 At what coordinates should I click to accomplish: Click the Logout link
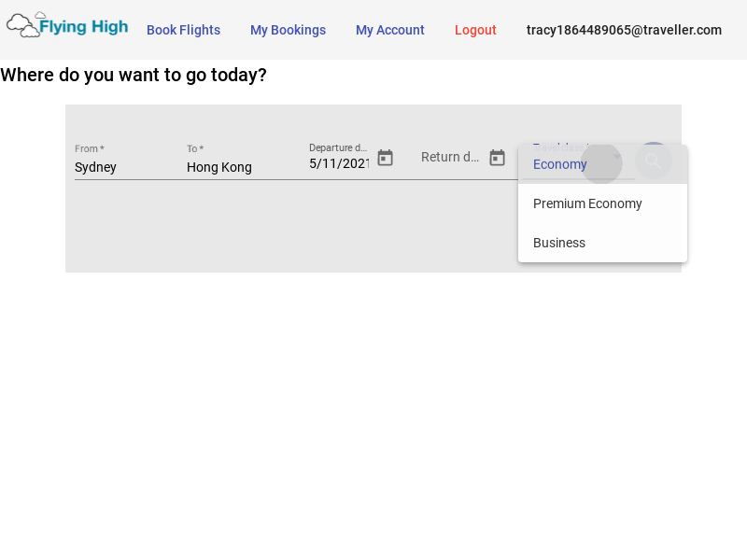475,30
